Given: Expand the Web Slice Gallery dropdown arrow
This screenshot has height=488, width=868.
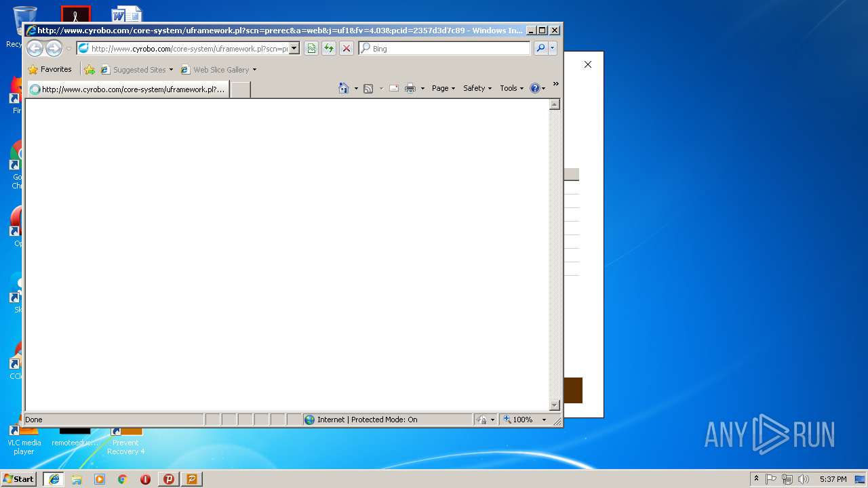Looking at the screenshot, I should click(254, 70).
